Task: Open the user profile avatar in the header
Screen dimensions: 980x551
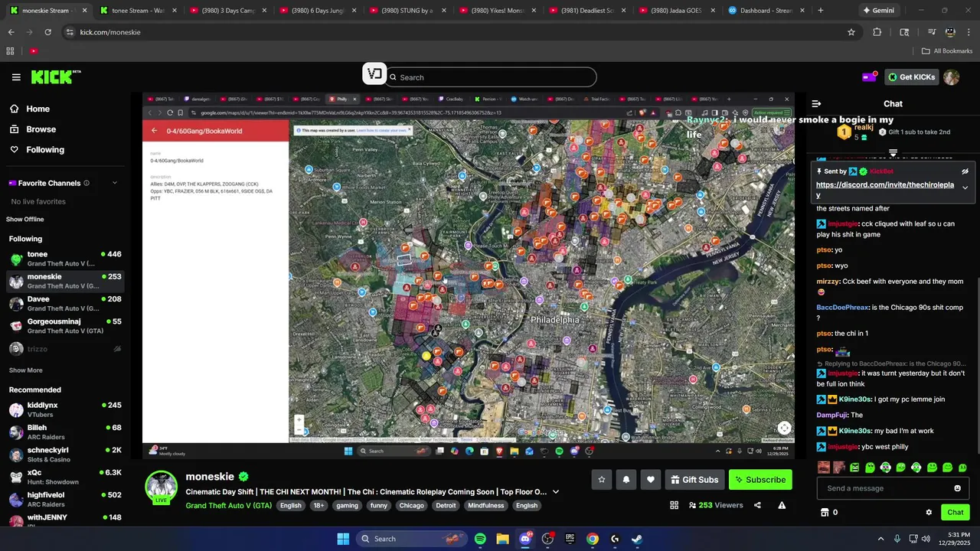Action: 952,77
